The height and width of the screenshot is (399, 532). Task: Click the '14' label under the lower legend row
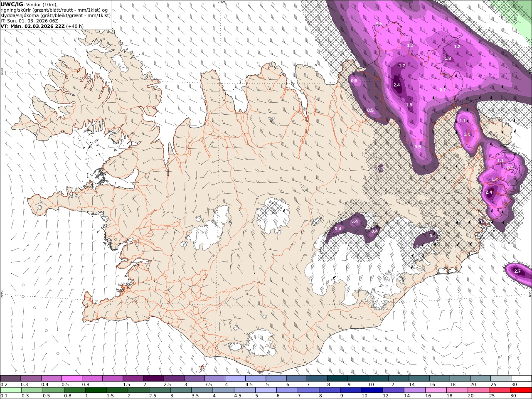407,396
